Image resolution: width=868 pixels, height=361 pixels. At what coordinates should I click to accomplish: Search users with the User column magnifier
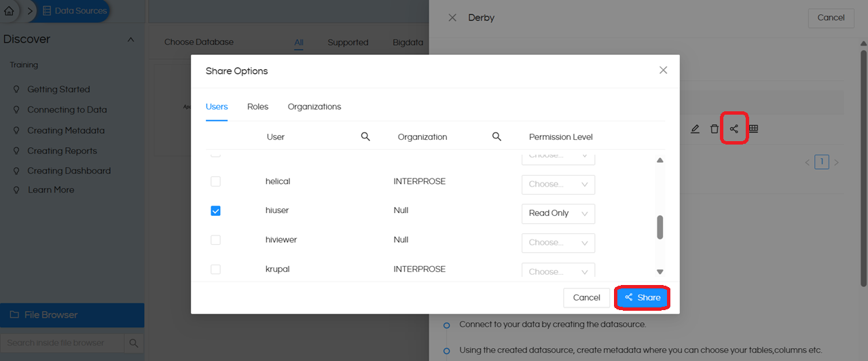click(365, 137)
